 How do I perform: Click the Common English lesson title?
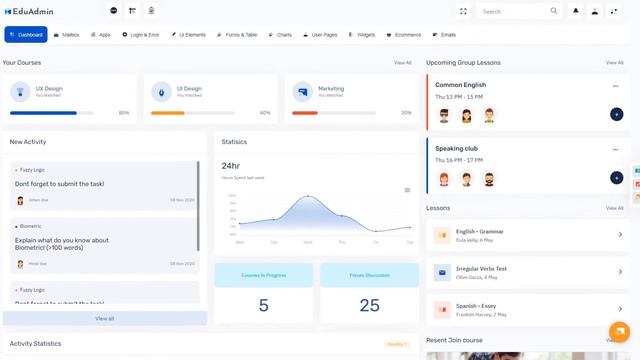(460, 85)
